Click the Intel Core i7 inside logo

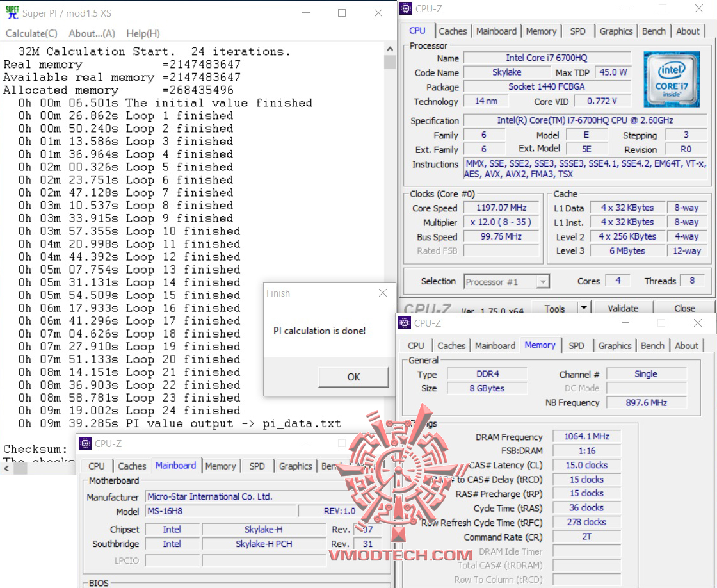[x=672, y=79]
